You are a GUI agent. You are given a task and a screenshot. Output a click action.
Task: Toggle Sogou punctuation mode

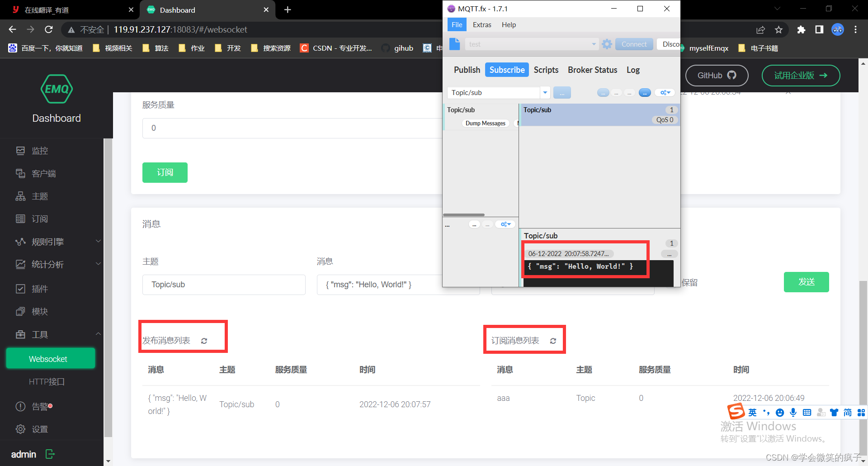tap(766, 412)
